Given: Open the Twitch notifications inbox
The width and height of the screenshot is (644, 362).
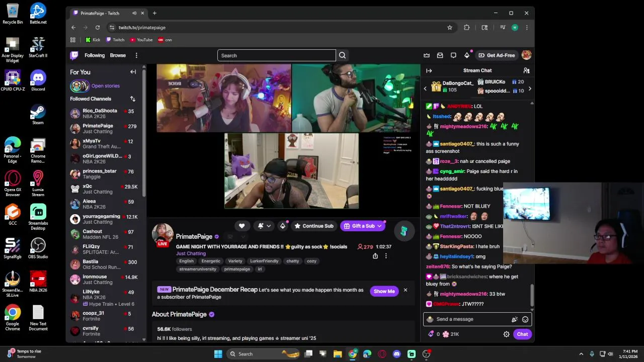Looking at the screenshot, I should (x=440, y=55).
